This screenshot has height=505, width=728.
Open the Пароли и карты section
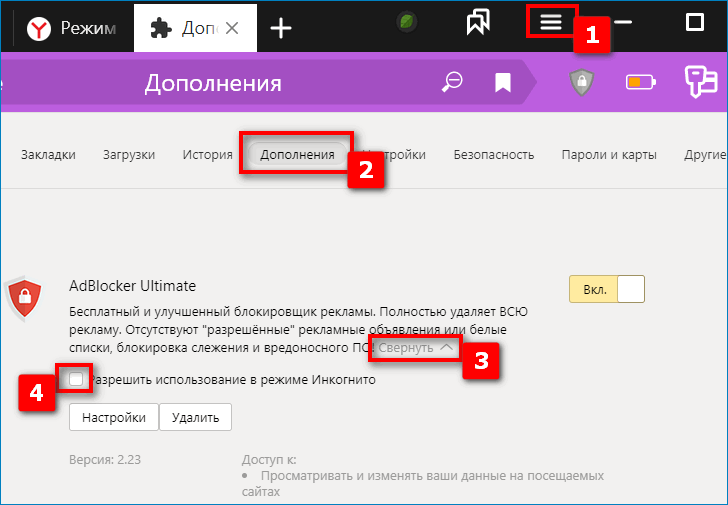(609, 155)
